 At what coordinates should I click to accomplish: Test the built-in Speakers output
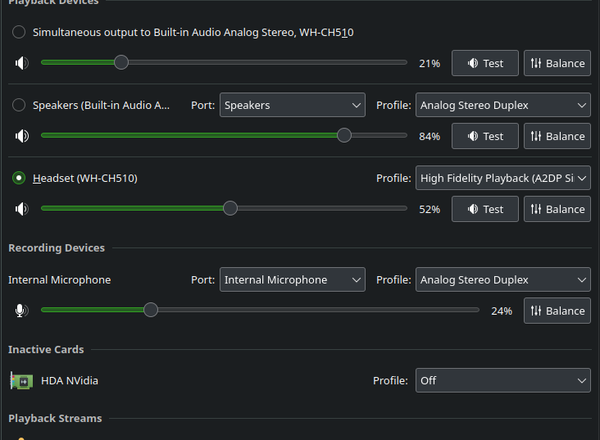tap(485, 136)
